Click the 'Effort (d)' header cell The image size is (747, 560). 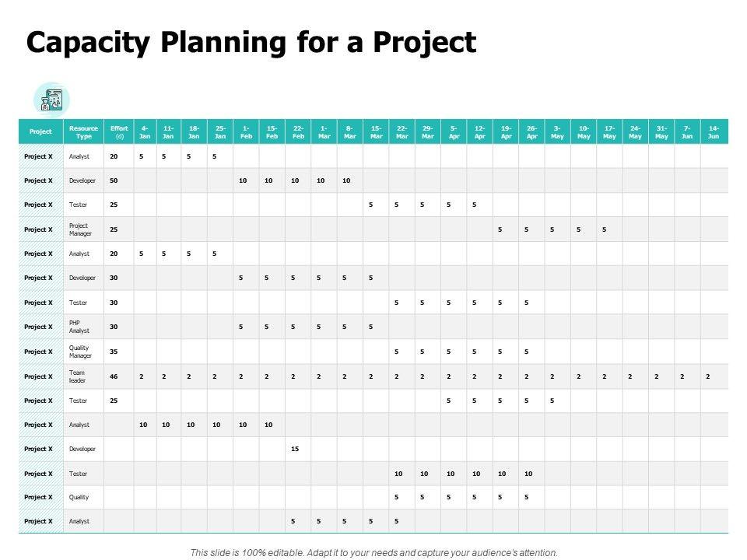coord(119,131)
